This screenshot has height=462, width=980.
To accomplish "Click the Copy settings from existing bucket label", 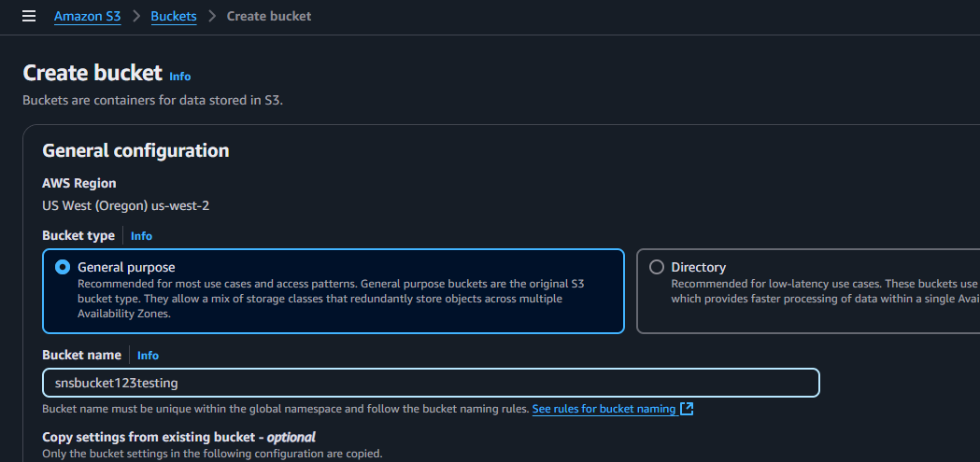I will (178, 437).
